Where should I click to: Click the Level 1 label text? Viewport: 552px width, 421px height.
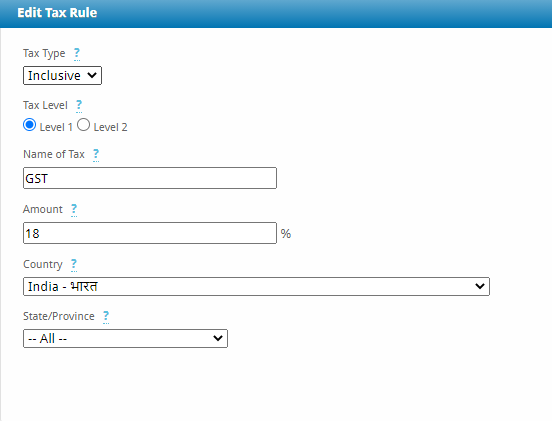56,127
